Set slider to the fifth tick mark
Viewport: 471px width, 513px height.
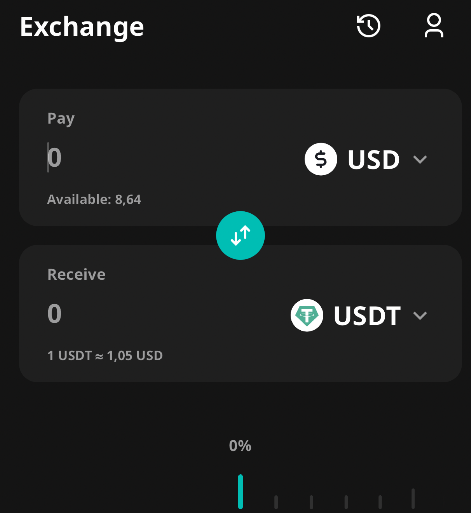pyautogui.click(x=380, y=502)
